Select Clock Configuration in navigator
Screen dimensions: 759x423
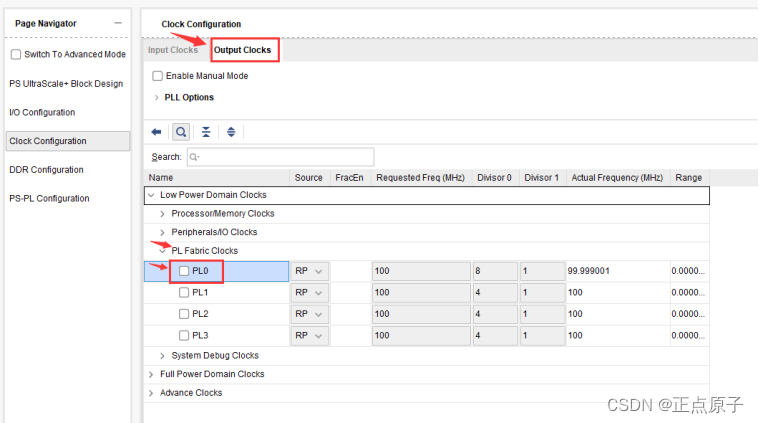point(68,141)
